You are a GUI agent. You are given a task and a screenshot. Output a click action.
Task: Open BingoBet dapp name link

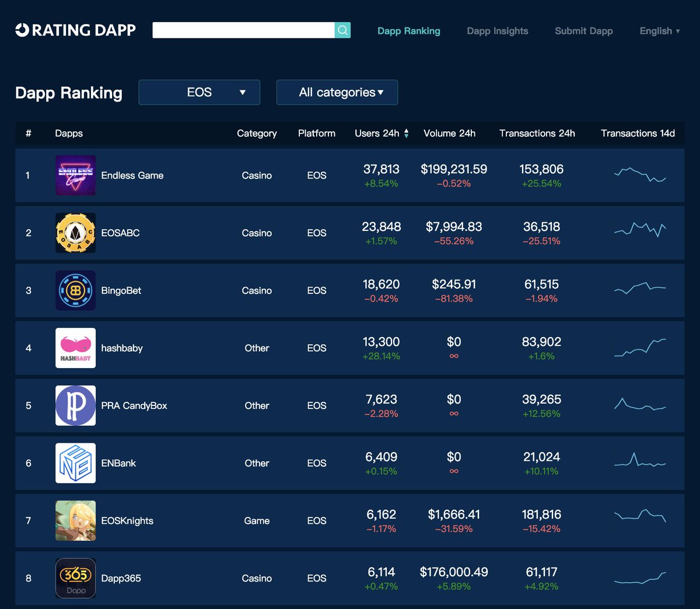[121, 290]
